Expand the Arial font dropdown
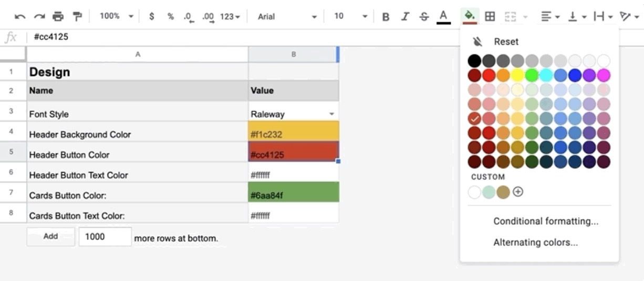This screenshot has width=644, height=281. coord(287,17)
